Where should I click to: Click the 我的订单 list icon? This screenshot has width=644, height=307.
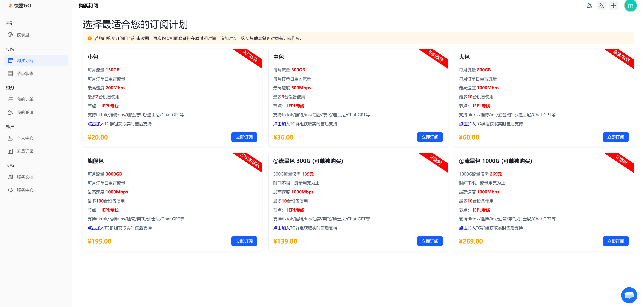[10, 99]
